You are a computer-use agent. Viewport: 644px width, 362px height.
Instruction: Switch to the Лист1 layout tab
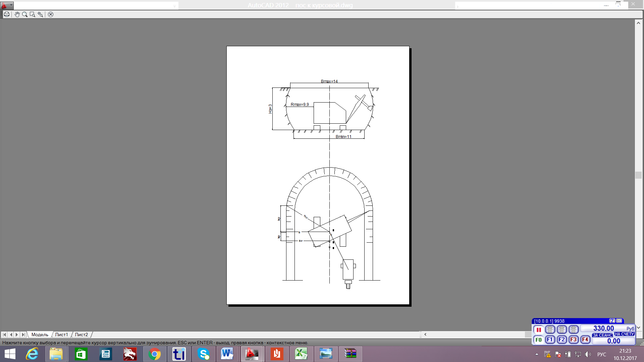pyautogui.click(x=61, y=335)
